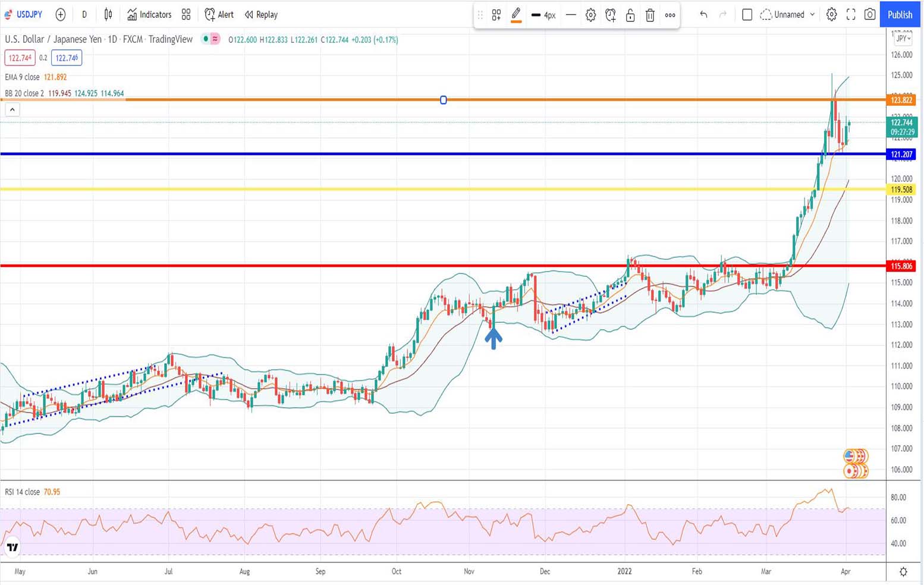
Task: Undo the last chart action
Action: [703, 14]
